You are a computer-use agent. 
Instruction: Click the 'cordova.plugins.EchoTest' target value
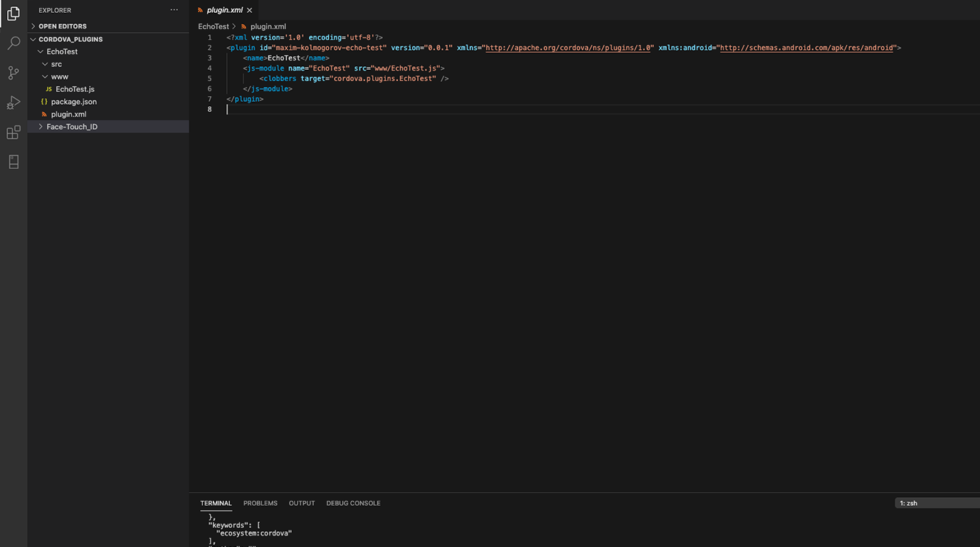384,78
